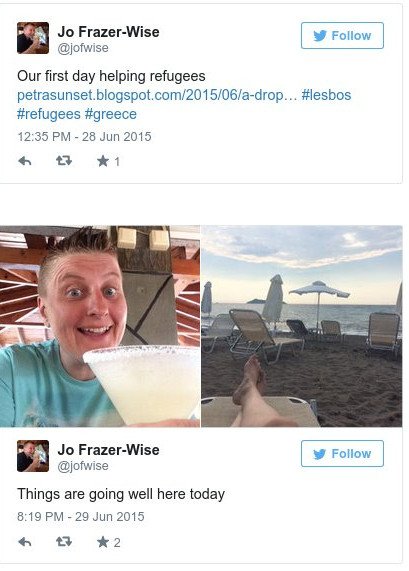Open the #lesbos hashtag

[326, 95]
